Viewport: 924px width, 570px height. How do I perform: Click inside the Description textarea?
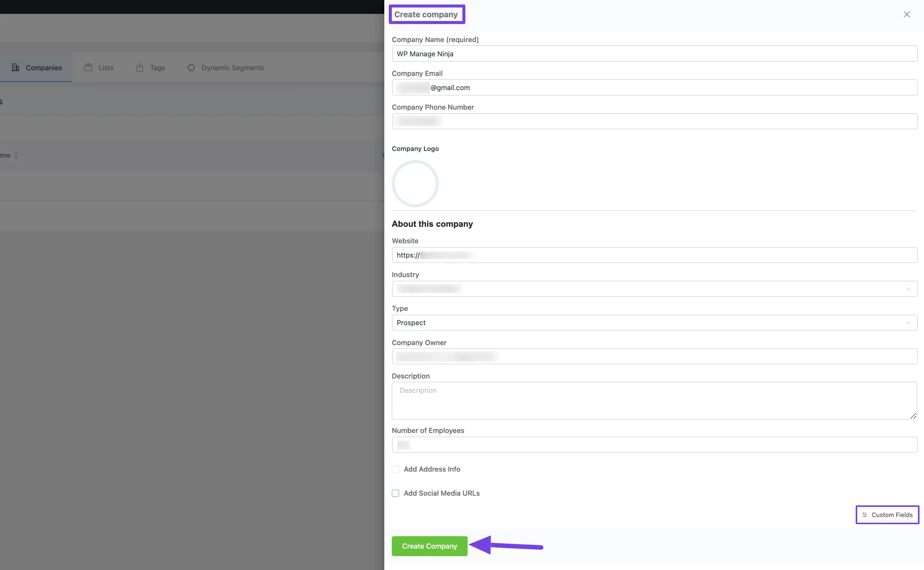(x=654, y=400)
